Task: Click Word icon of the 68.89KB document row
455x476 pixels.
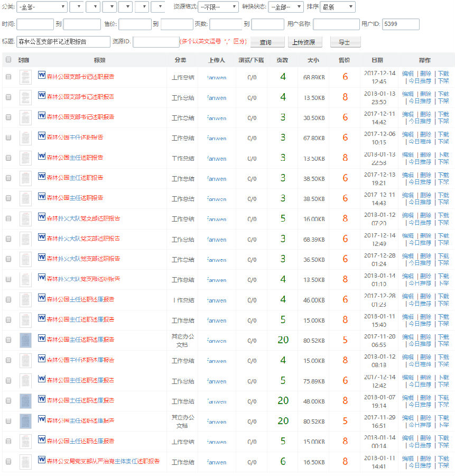Action: click(x=42, y=76)
